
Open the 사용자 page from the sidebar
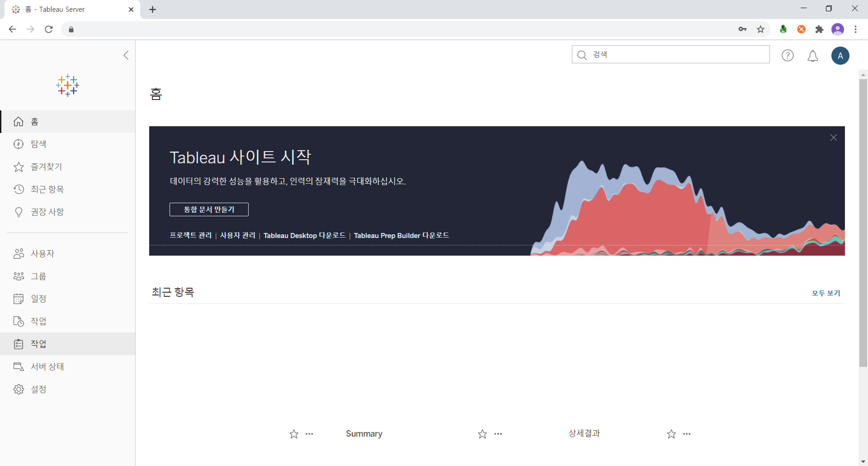[x=68, y=253]
